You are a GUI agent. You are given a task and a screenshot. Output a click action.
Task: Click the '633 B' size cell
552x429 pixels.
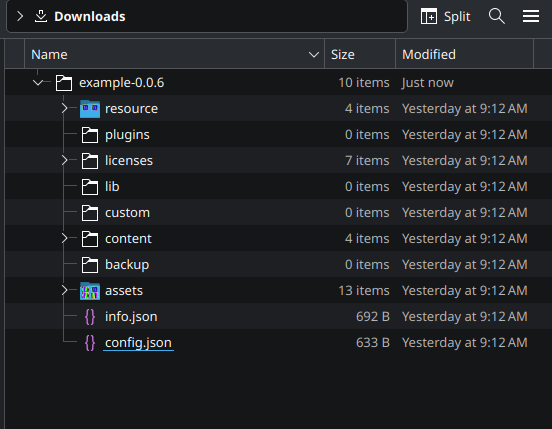[x=373, y=343]
